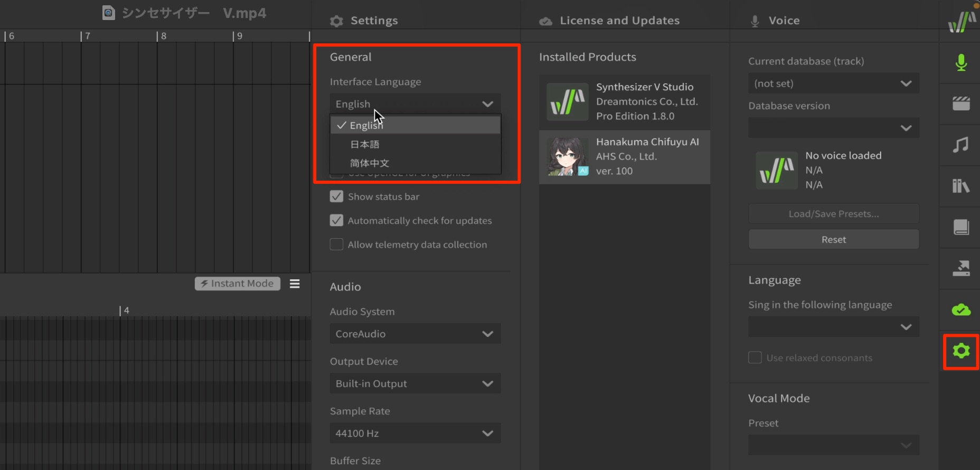The image size is (980, 470).
Task: Toggle Show status bar checkbox
Action: click(x=336, y=196)
